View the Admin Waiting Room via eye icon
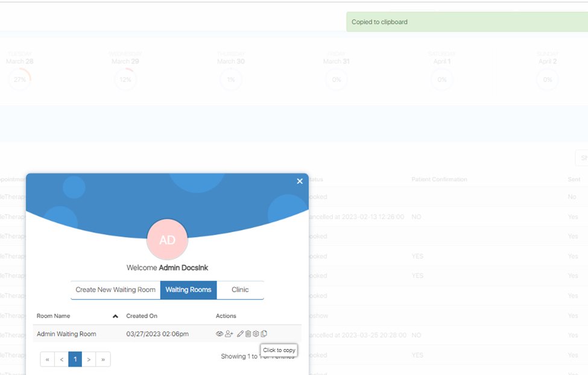The height and width of the screenshot is (375, 588). click(x=220, y=334)
